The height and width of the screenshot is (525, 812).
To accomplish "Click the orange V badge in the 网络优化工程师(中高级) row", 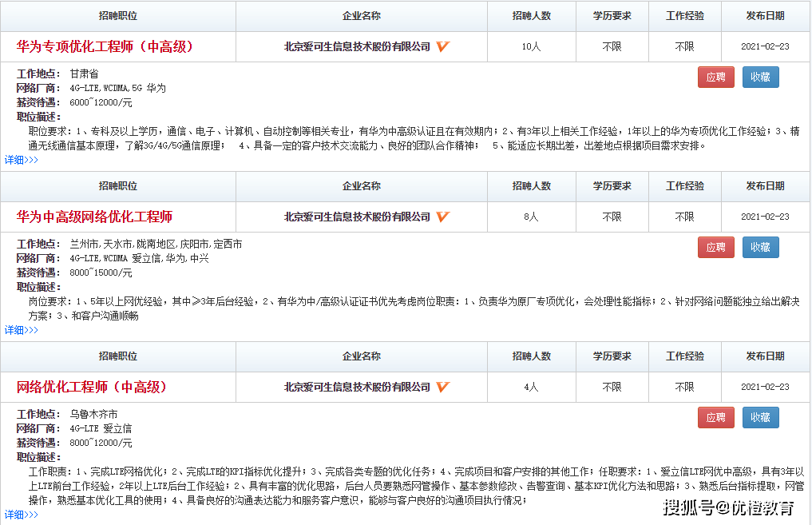I will [443, 387].
